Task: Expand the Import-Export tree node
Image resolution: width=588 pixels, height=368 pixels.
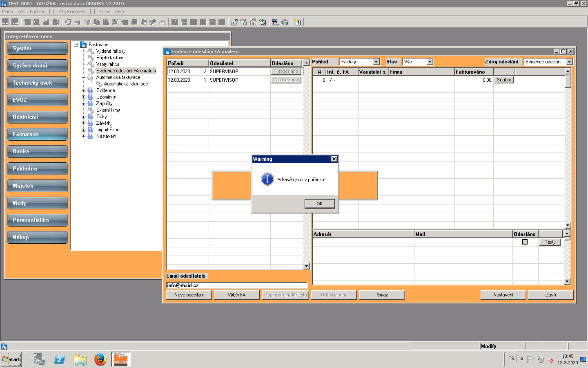Action: [x=84, y=130]
